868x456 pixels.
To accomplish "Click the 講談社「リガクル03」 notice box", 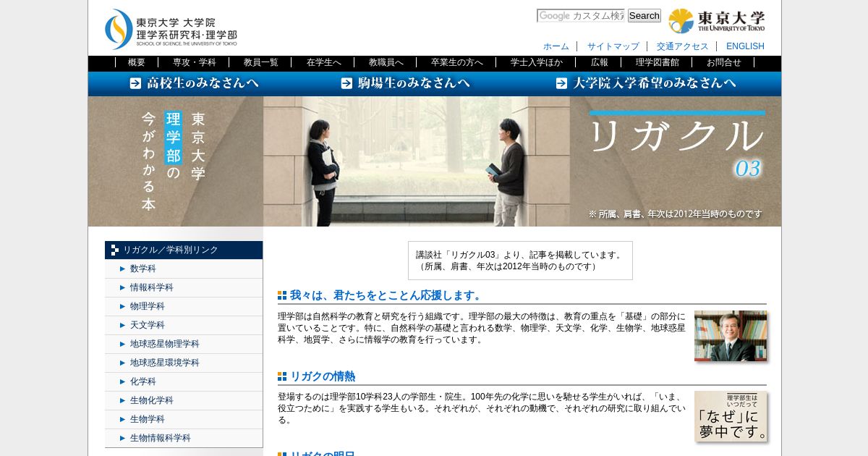I will [x=520, y=261].
